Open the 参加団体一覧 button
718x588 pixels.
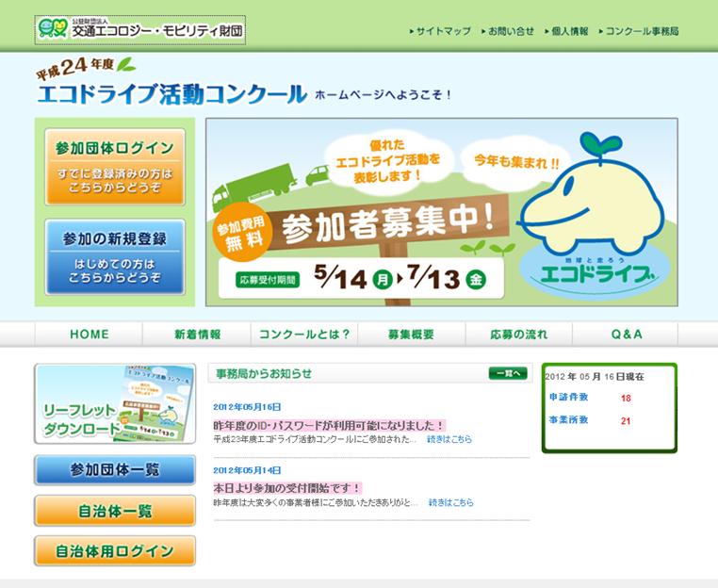[x=115, y=470]
